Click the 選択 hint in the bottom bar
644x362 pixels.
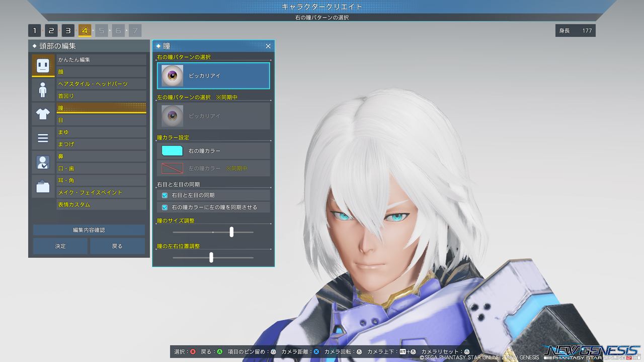coord(185,352)
